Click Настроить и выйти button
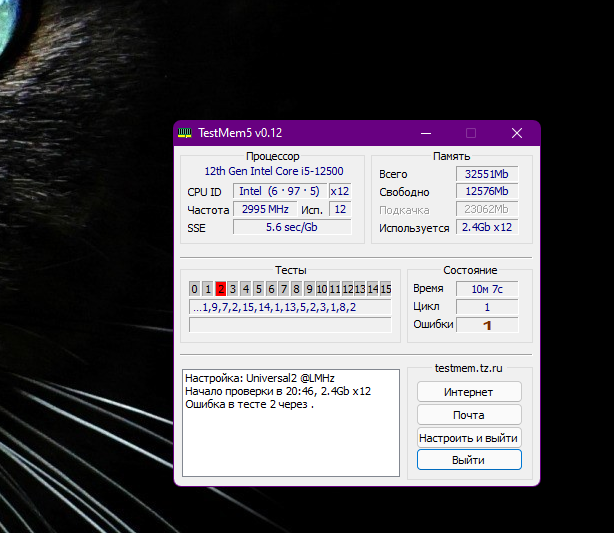The image size is (614, 533). [x=469, y=438]
